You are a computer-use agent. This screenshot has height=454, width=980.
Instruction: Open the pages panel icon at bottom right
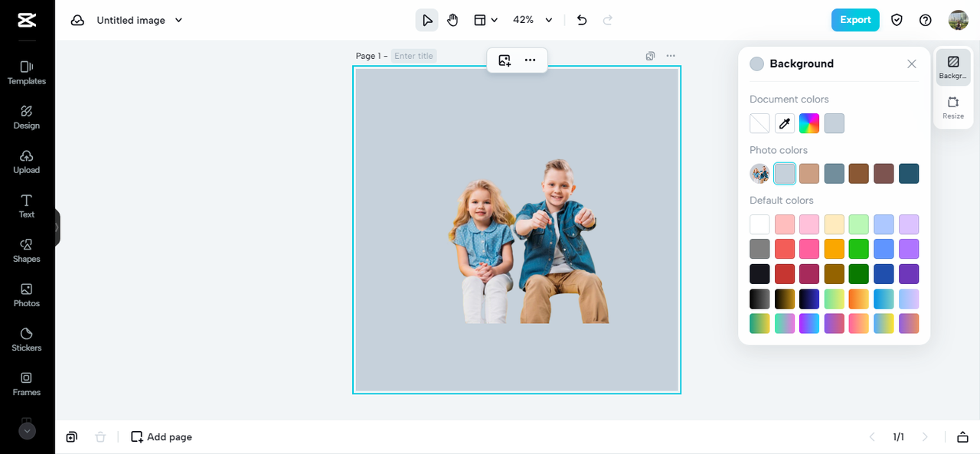(x=962, y=437)
